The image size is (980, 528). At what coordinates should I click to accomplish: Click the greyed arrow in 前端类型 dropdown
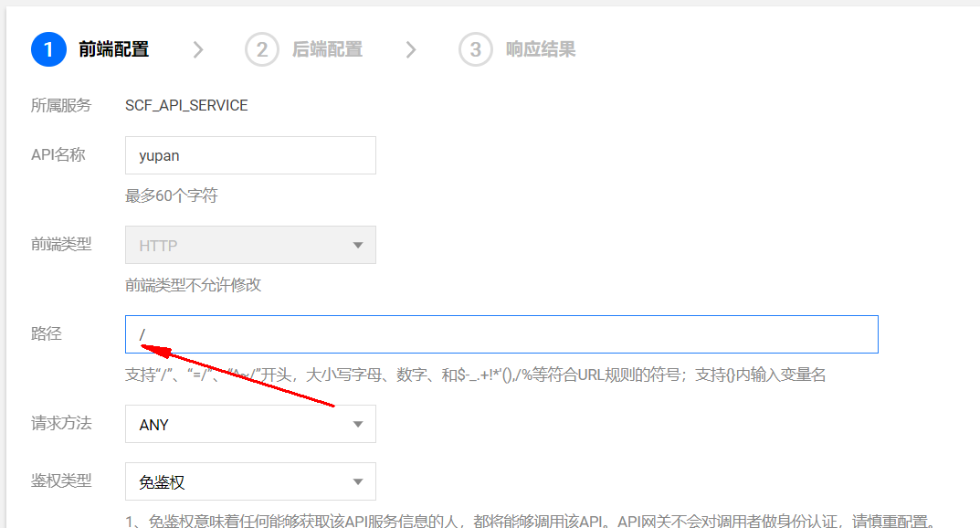pyautogui.click(x=357, y=246)
